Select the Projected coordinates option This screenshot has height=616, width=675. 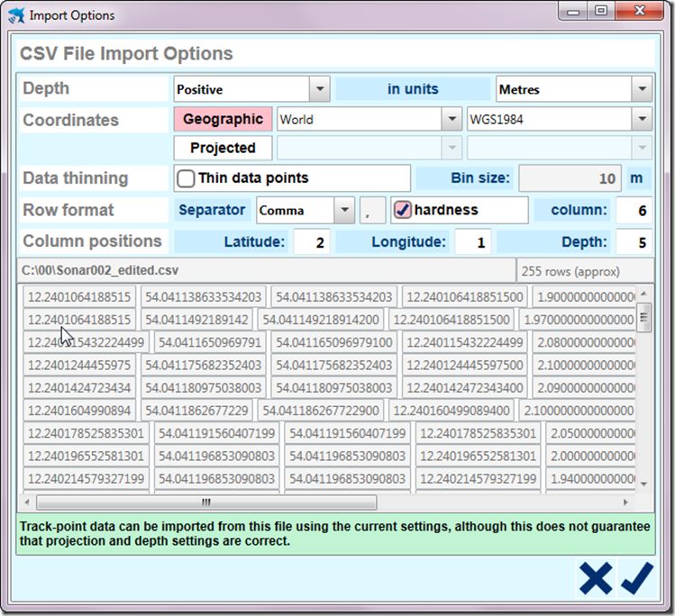(x=223, y=148)
